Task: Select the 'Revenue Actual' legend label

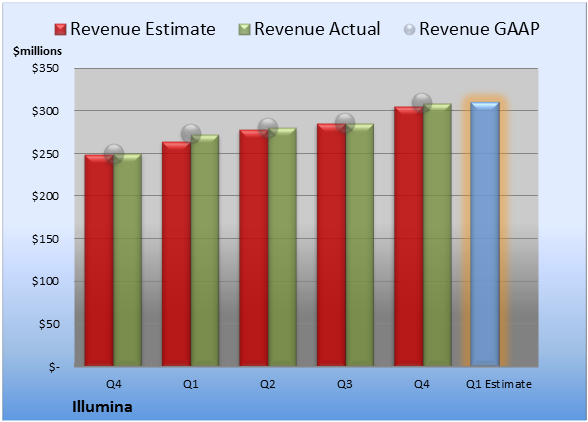Action: tap(317, 29)
